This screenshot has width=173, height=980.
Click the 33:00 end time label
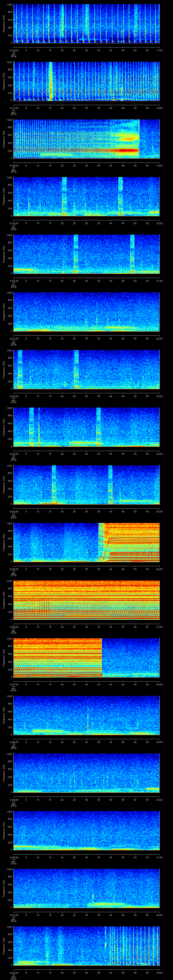click(x=159, y=972)
